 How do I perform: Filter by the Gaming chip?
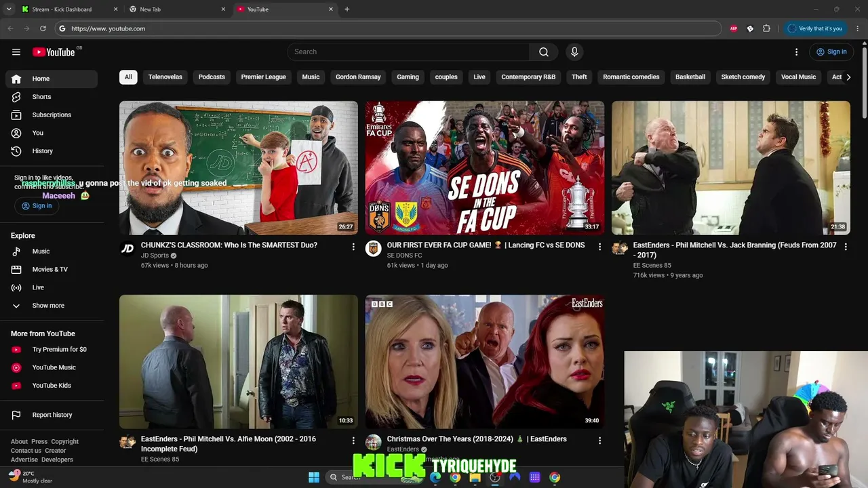408,77
